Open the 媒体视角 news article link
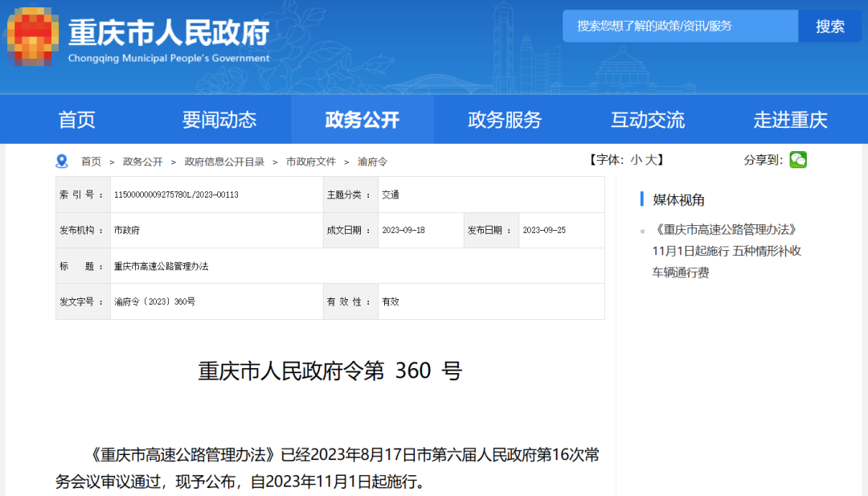The image size is (868, 496). (727, 251)
